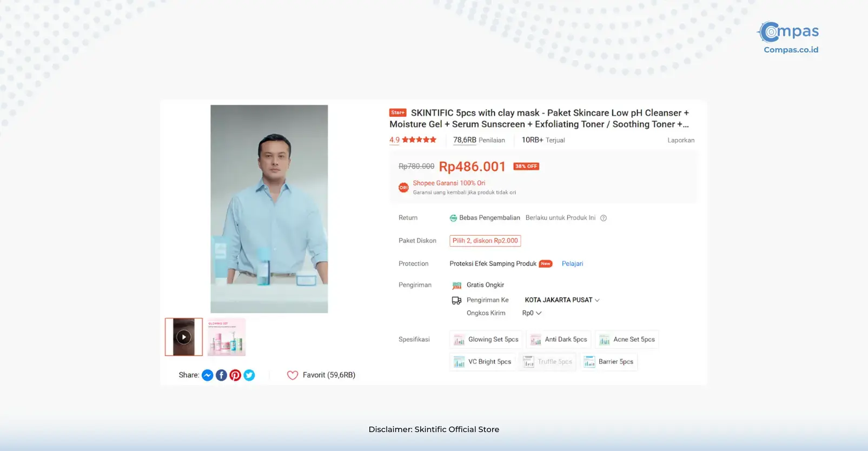Click the Pengiriman Ke delivery icon

click(x=457, y=300)
